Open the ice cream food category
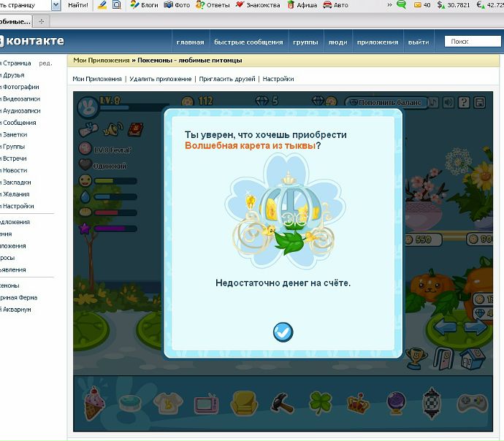The image size is (504, 441). (x=95, y=402)
